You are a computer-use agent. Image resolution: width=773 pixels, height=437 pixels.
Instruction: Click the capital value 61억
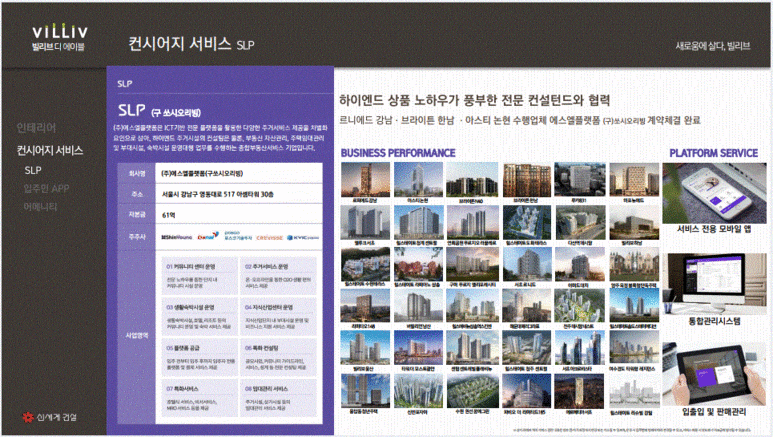coord(169,215)
